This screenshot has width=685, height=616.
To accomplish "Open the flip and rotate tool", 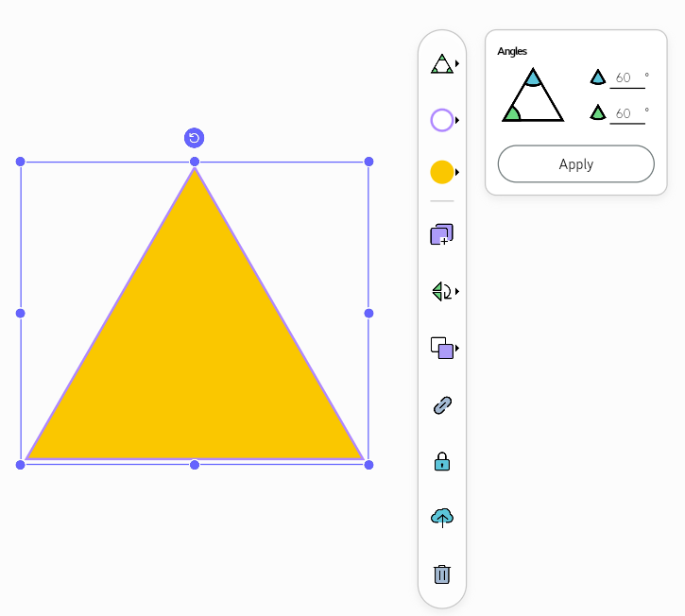I will (x=441, y=291).
